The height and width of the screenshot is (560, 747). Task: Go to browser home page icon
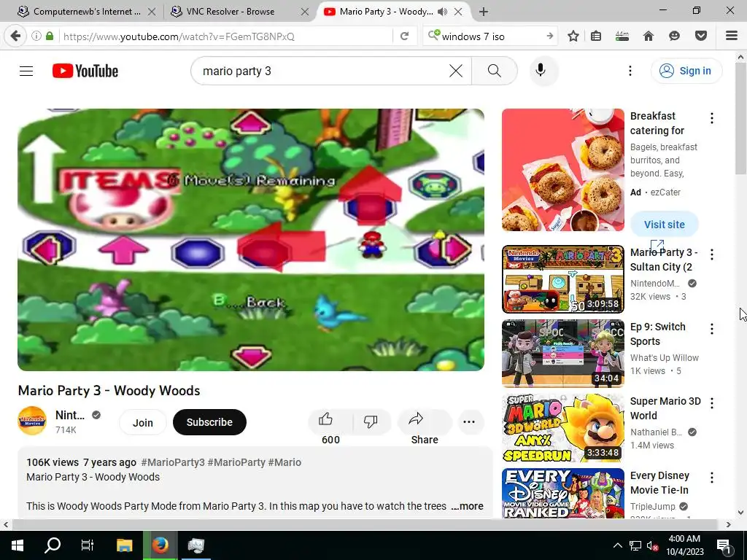[x=649, y=36]
